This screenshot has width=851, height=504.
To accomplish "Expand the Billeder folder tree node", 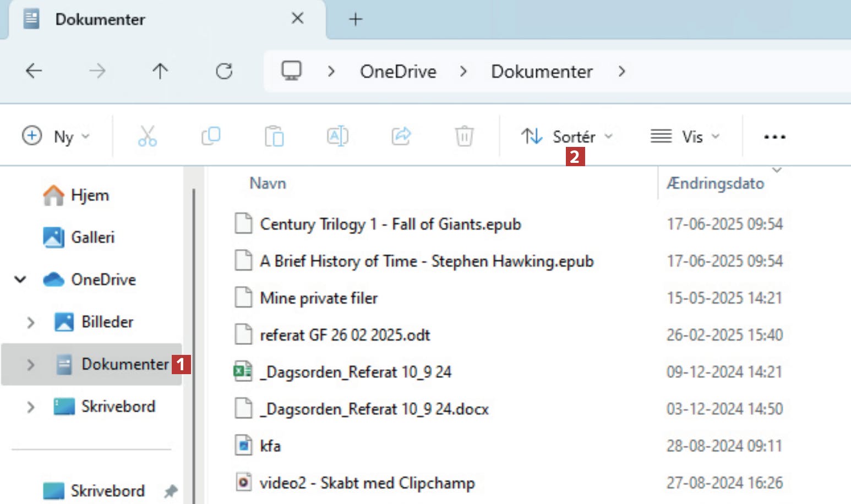I will click(x=31, y=322).
